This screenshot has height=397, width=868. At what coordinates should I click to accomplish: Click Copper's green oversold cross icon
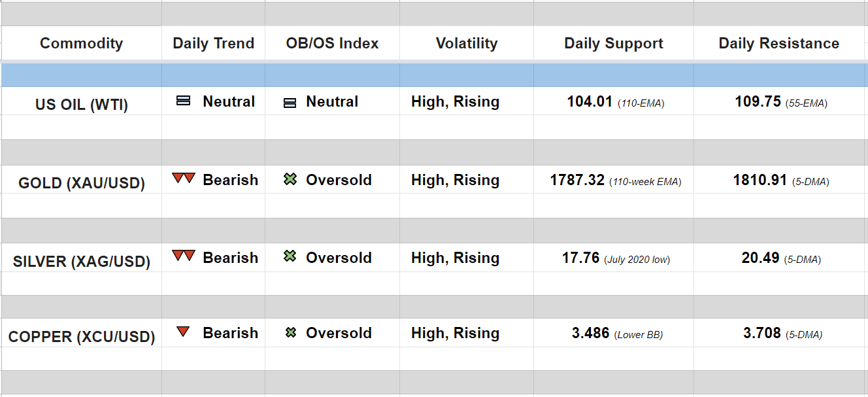(x=290, y=333)
